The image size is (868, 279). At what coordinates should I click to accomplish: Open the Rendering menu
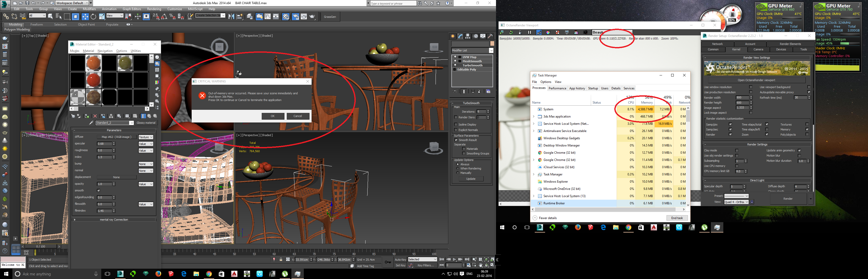click(154, 9)
